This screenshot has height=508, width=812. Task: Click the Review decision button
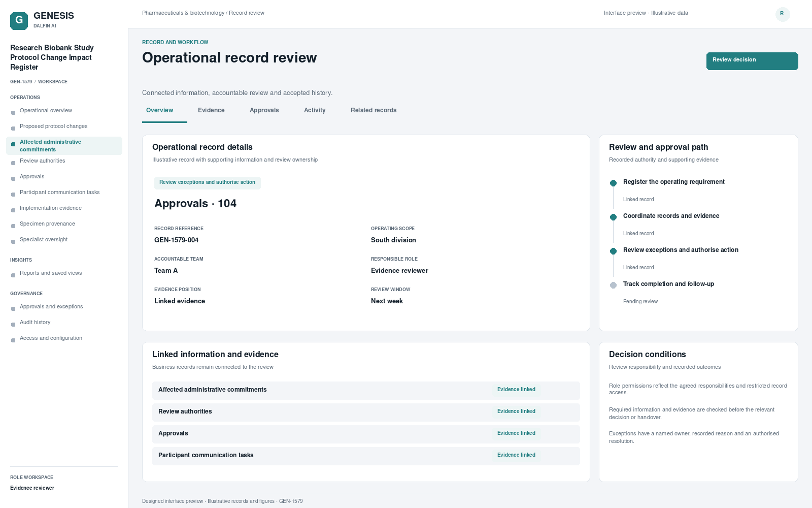click(x=752, y=61)
